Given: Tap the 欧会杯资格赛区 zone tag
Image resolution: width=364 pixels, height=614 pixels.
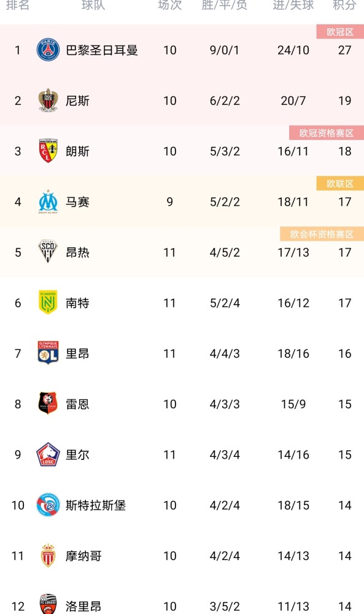Looking at the screenshot, I should (x=322, y=234).
